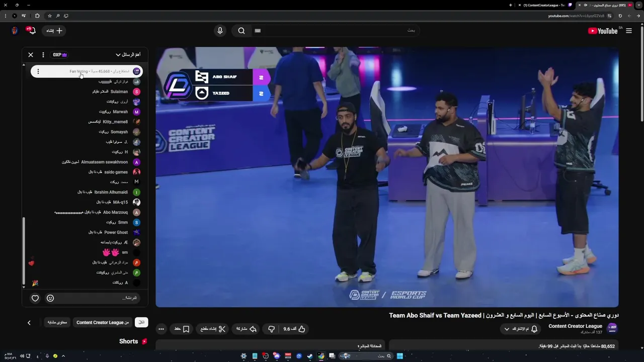Click the heart reaction in chat
The height and width of the screenshot is (362, 644).
pyautogui.click(x=35, y=298)
